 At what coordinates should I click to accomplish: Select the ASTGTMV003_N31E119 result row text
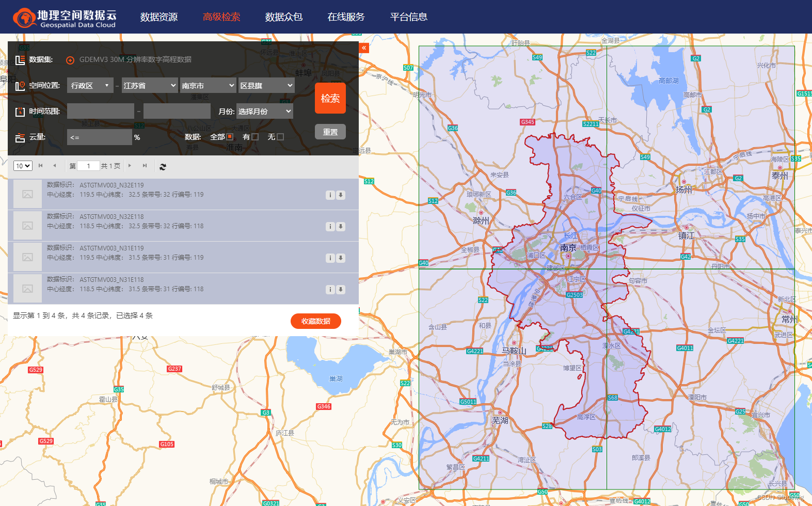pyautogui.click(x=125, y=253)
